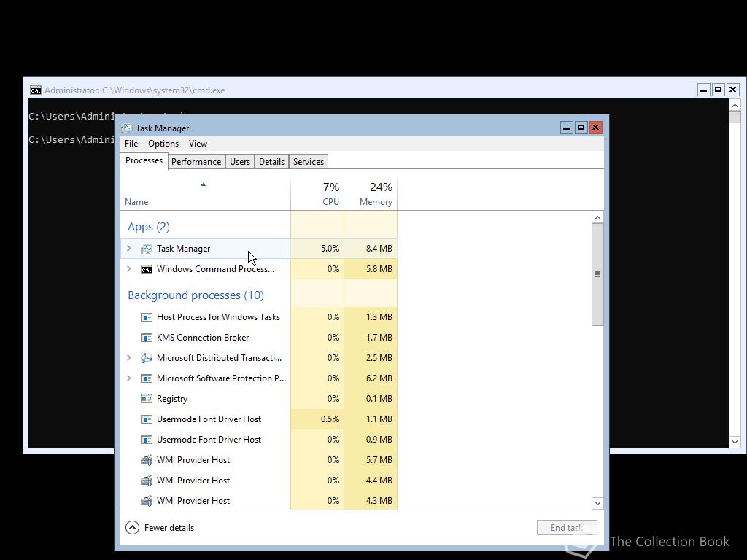Expand Microsoft Distributed Transaction row
Viewport: 747px width, 560px height.
(128, 358)
